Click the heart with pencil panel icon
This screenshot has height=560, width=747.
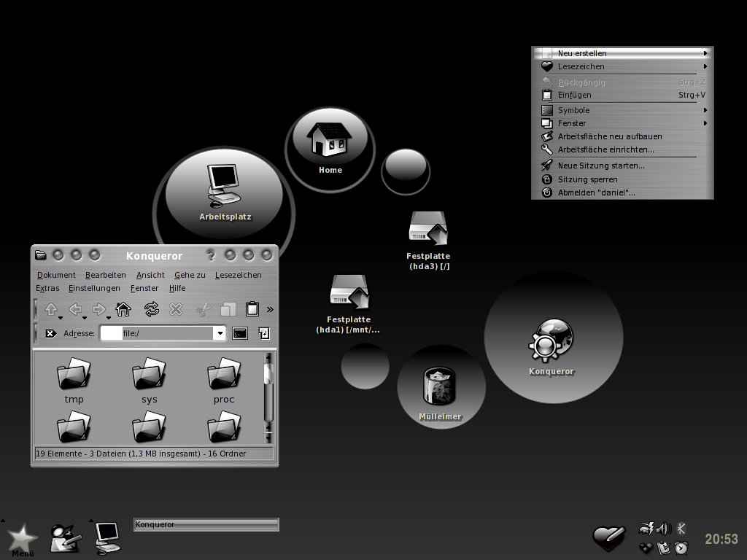pyautogui.click(x=608, y=537)
